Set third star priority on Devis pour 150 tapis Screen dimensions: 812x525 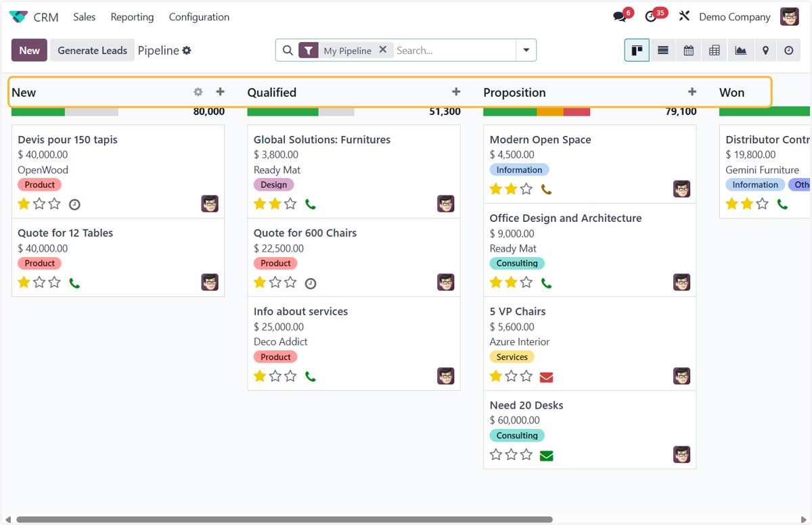(x=55, y=204)
